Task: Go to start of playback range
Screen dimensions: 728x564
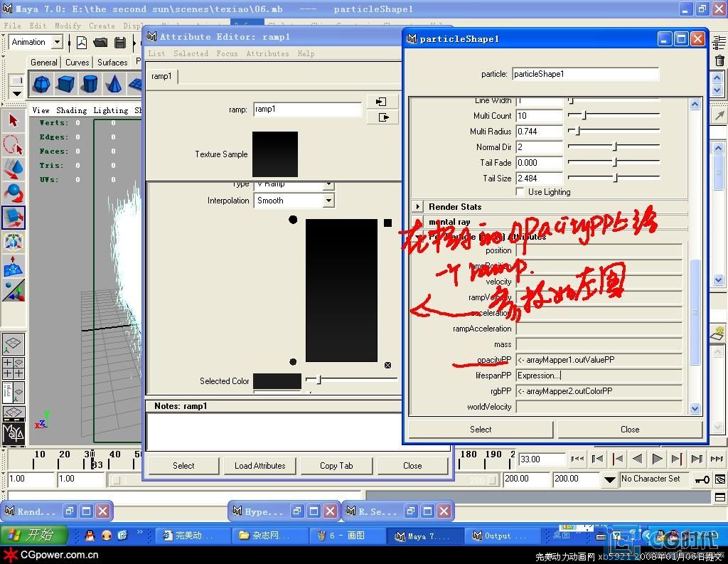Action: click(x=577, y=459)
